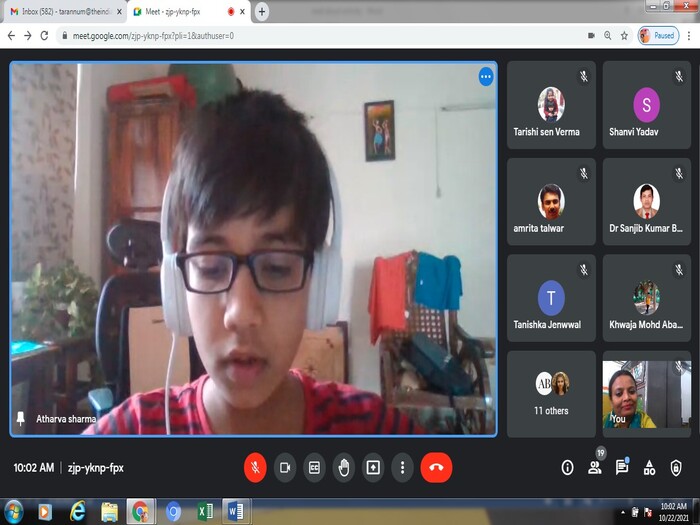This screenshot has height=525, width=700.
Task: Switch to the Gmail Inbox tab
Action: (66, 12)
